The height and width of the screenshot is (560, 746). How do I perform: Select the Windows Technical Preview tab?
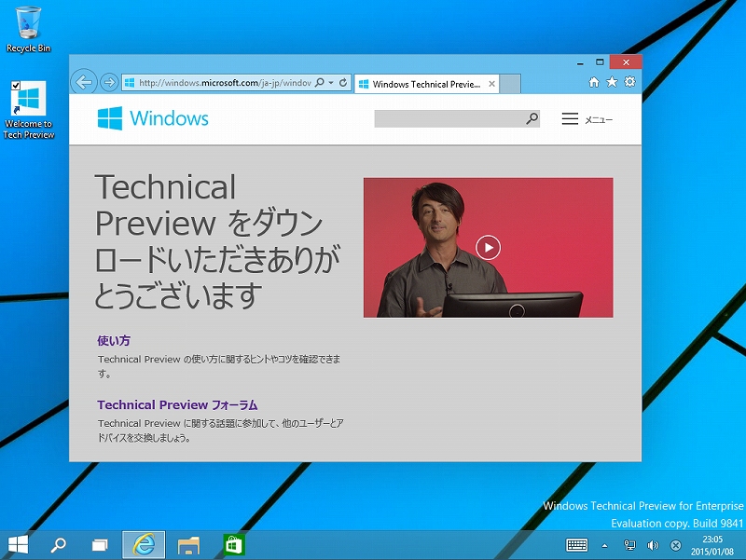(x=426, y=84)
